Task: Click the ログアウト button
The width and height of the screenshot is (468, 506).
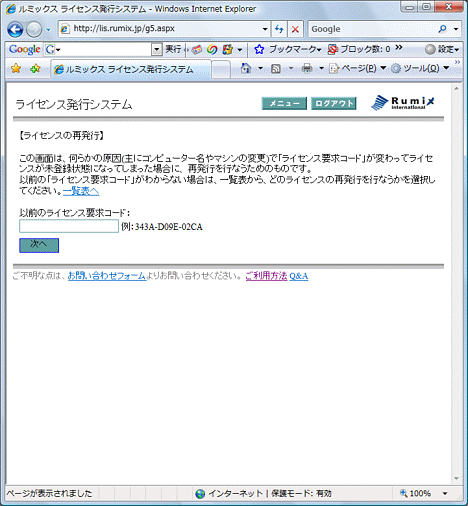Action: 333,103
